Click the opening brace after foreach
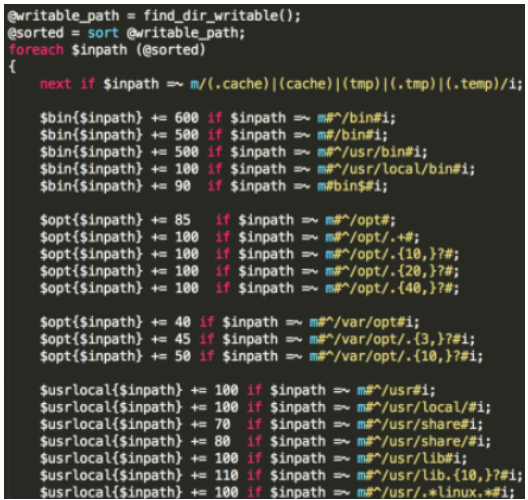Screen dimensions: 528x500 click(x=12, y=67)
